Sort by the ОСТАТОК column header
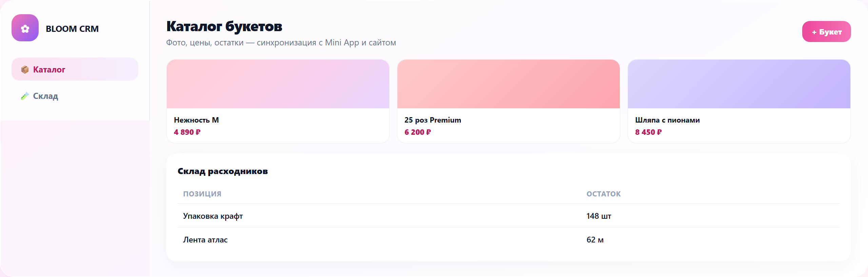868x277 pixels. click(x=604, y=194)
